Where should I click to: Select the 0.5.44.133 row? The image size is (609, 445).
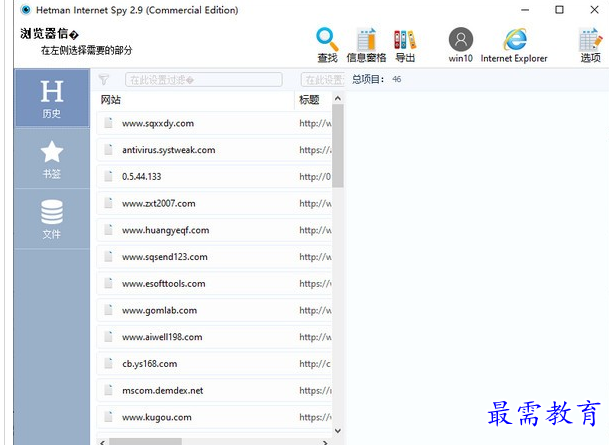point(214,176)
